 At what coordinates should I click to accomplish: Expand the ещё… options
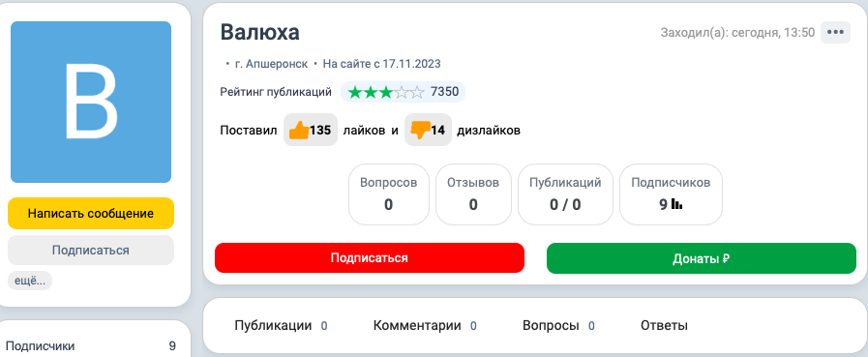click(x=30, y=281)
